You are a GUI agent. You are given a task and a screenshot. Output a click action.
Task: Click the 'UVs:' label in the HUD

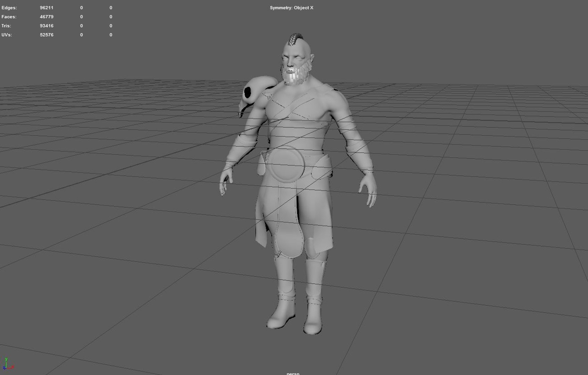click(7, 35)
